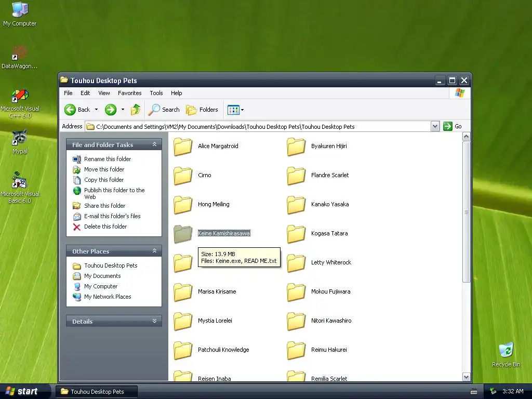
Task: Click Touhou Desktop Pets taskbar button
Action: [97, 392]
